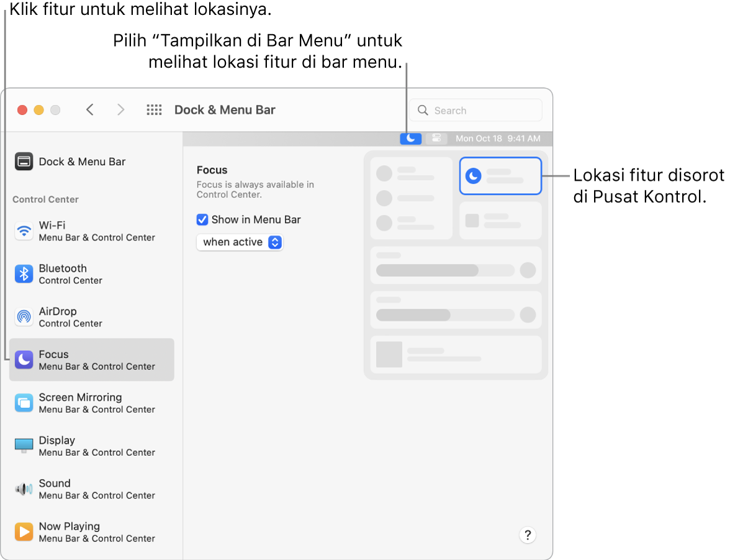Toggle the Focus menu bar visibility
Screen dimensions: 730x560
(202, 219)
